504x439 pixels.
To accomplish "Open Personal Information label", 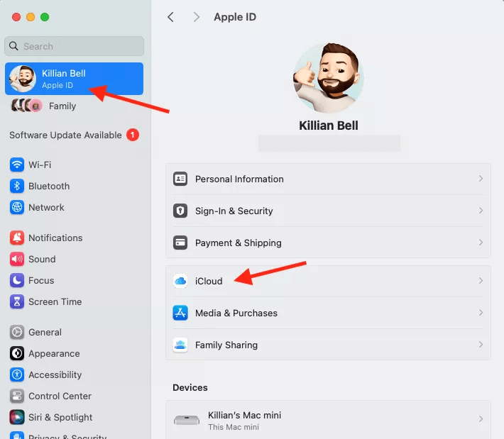I will pyautogui.click(x=239, y=179).
